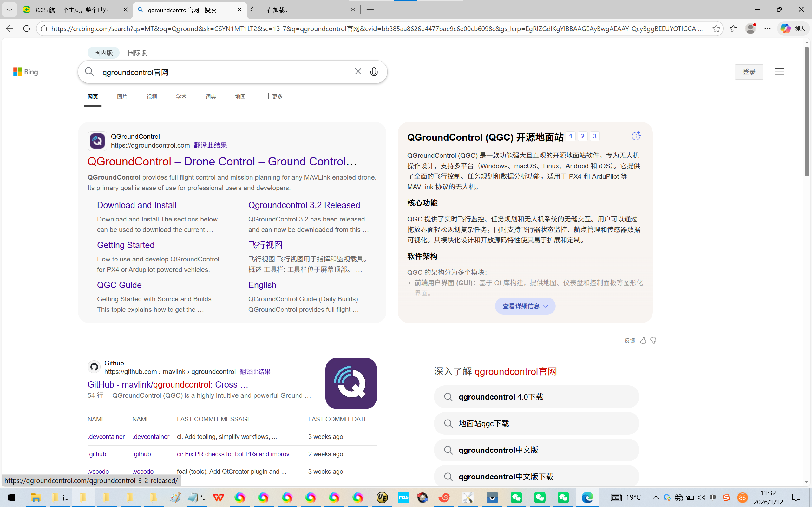Click the 登录 button
The image size is (812, 507).
point(749,72)
